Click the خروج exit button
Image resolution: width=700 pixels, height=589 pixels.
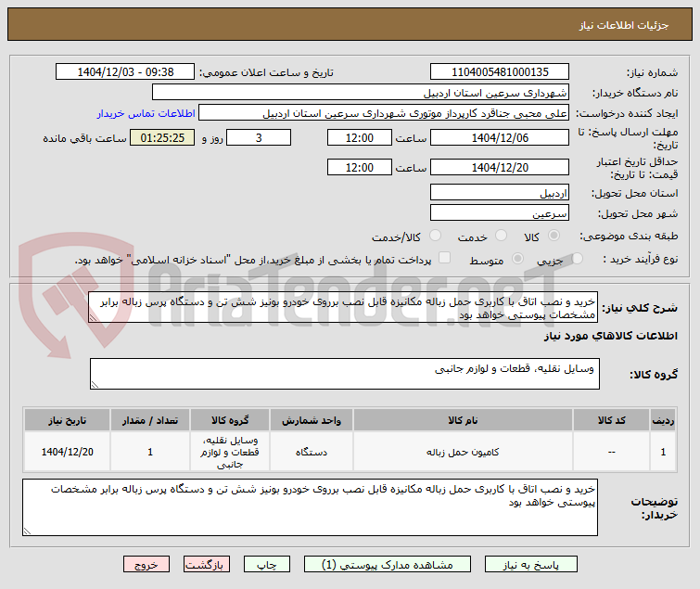click(146, 565)
